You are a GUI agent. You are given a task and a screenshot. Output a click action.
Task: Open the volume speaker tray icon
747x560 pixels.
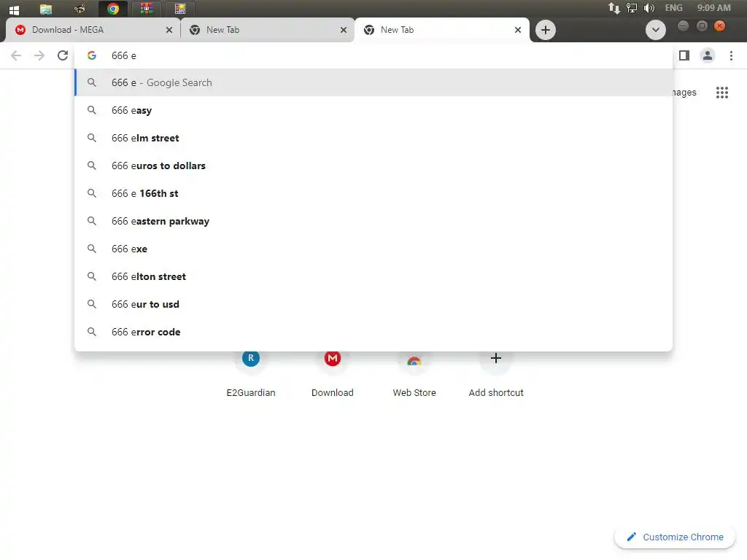tap(649, 8)
